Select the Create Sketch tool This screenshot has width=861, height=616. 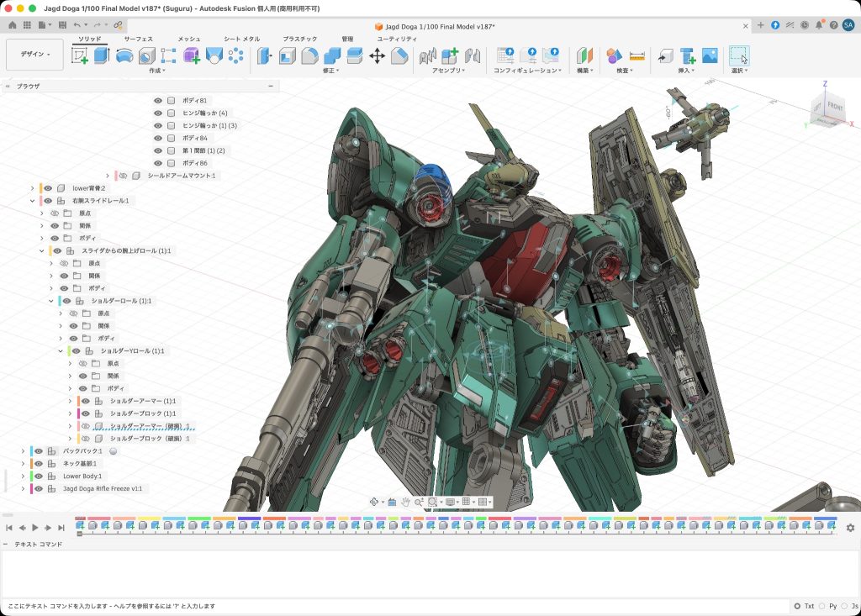80,55
